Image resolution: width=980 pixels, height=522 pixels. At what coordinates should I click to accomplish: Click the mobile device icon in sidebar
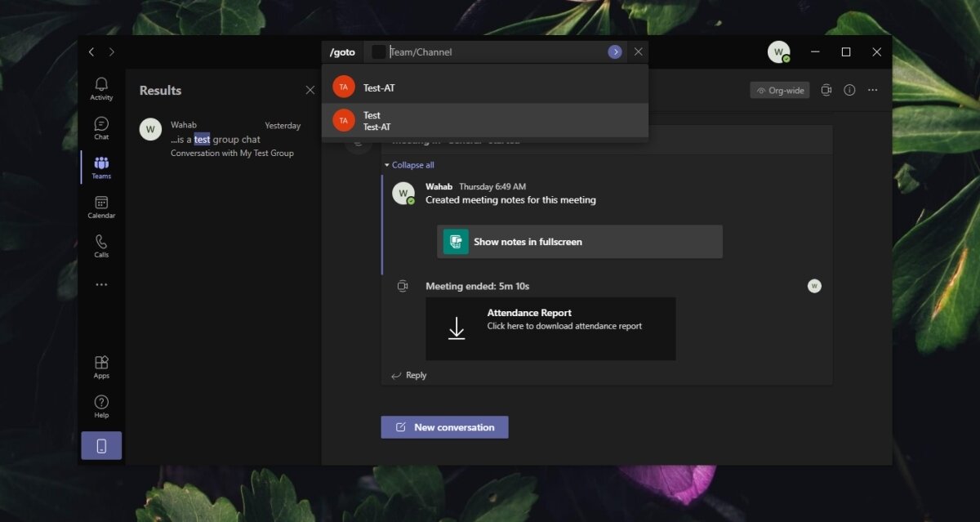click(100, 445)
